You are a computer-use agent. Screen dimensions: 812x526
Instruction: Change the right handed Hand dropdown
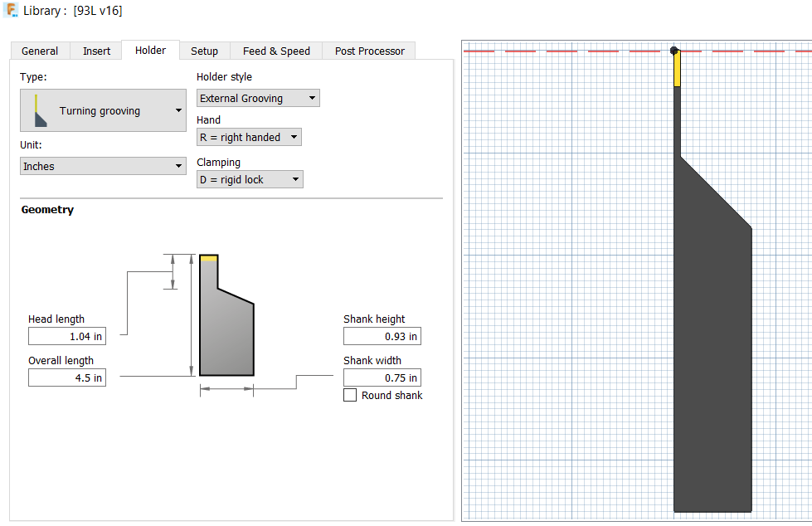tap(249, 138)
